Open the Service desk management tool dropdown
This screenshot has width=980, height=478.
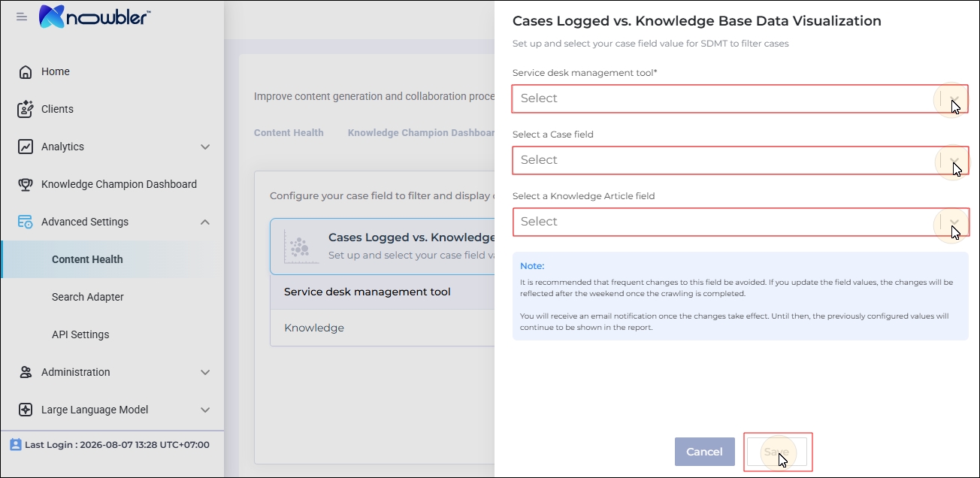pyautogui.click(x=740, y=98)
